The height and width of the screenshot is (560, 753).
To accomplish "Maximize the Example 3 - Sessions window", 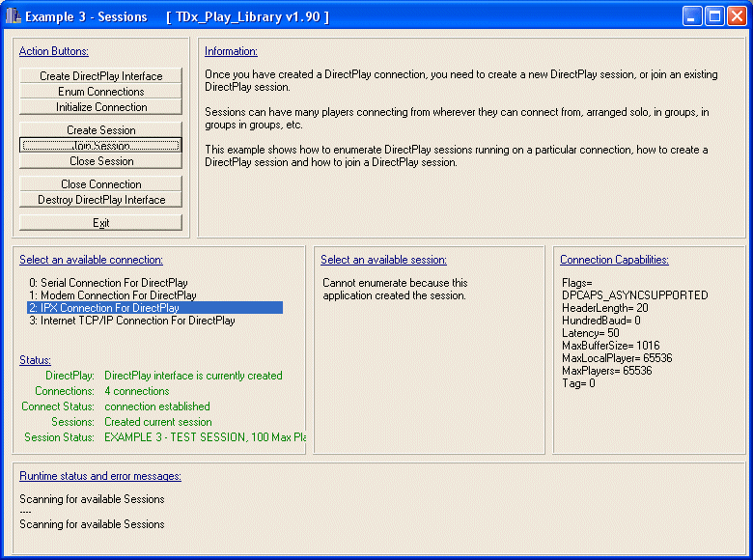I will (x=714, y=16).
